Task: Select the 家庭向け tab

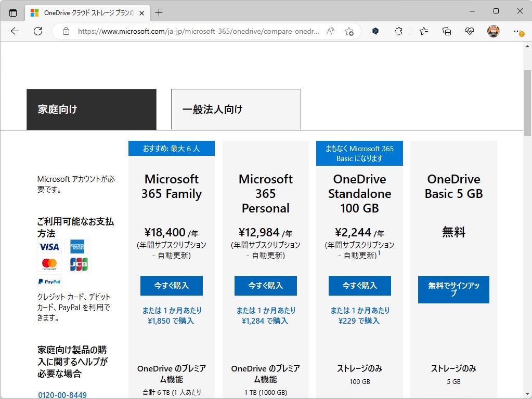Action: pyautogui.click(x=91, y=109)
